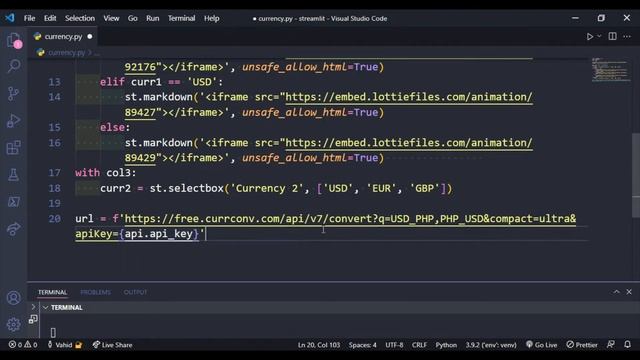Switch to the PROBLEMS panel tab
This screenshot has width=640, height=360.
pos(96,292)
